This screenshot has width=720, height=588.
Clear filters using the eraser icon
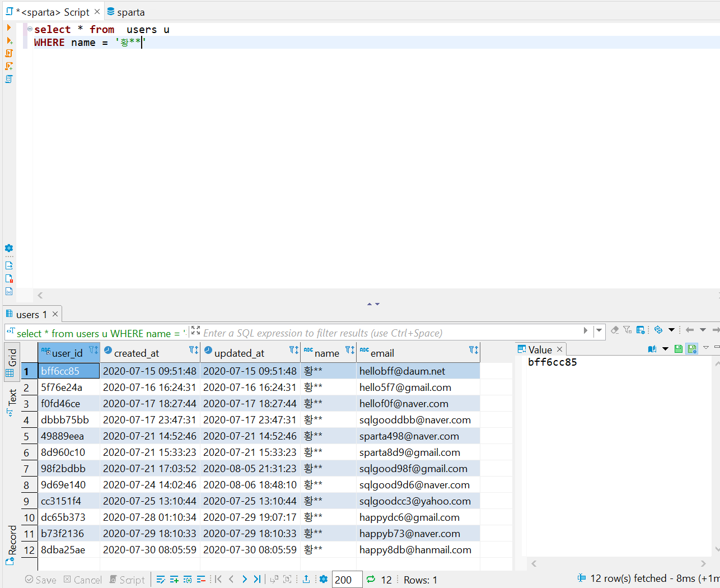point(615,330)
